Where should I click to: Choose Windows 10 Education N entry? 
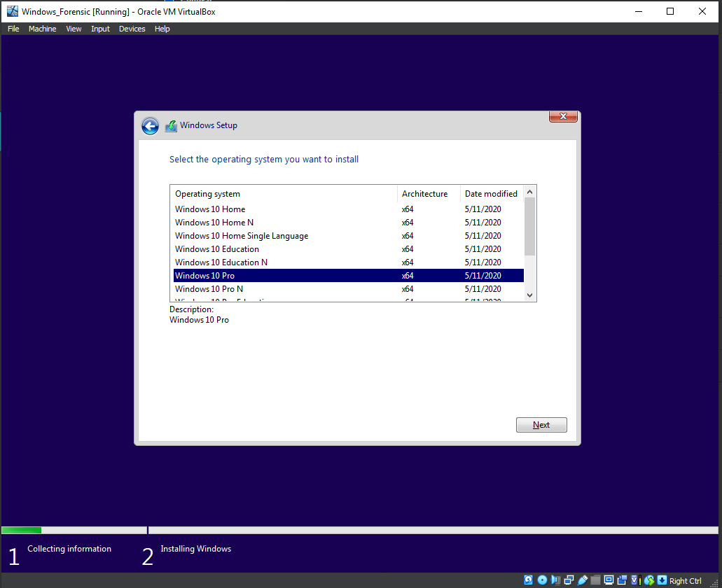point(221,262)
